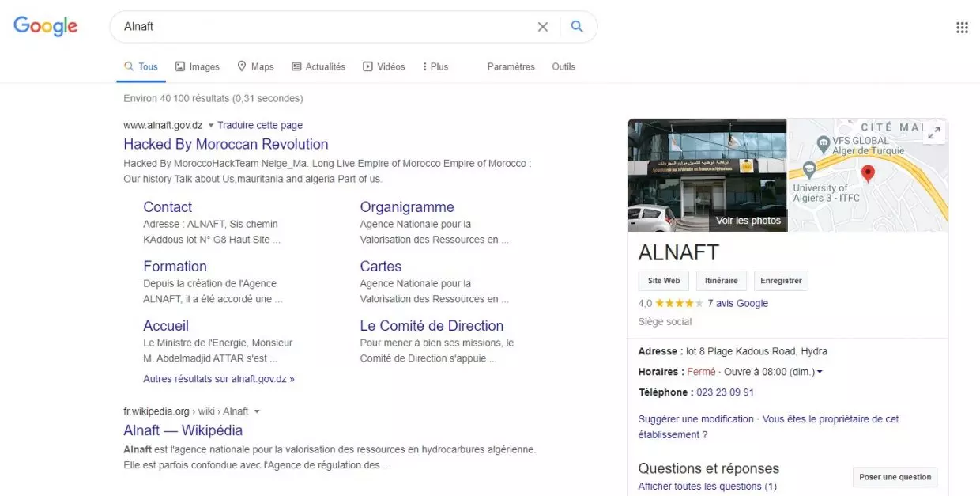Screen dimensions: 980x496
Task: Open the Alnaft — Wikipédia result
Action: [183, 430]
